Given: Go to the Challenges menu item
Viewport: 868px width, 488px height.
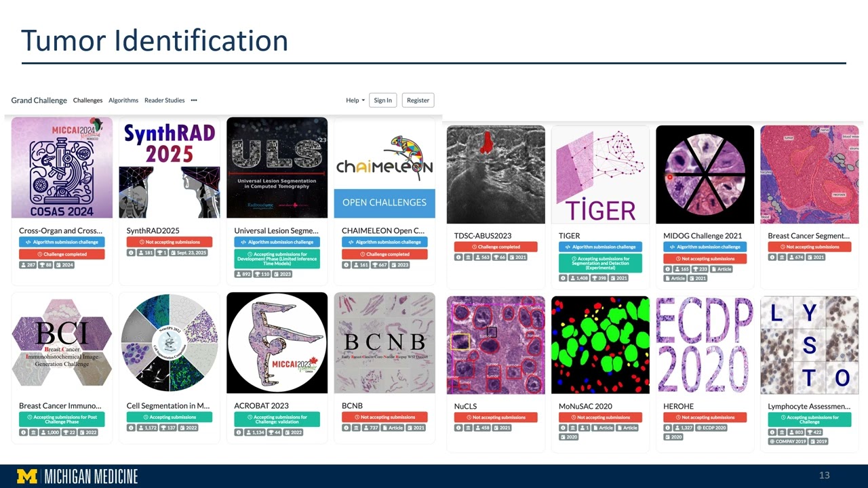Looking at the screenshot, I should point(87,100).
